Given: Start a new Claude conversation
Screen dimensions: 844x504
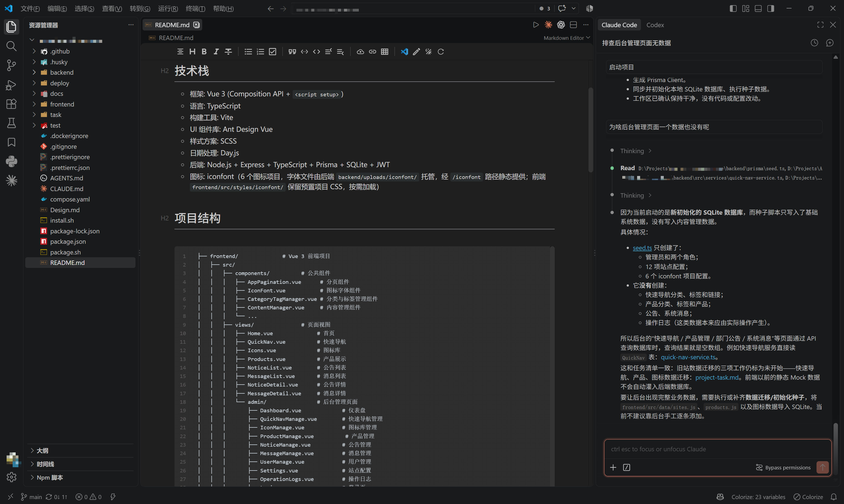Looking at the screenshot, I should tap(830, 43).
